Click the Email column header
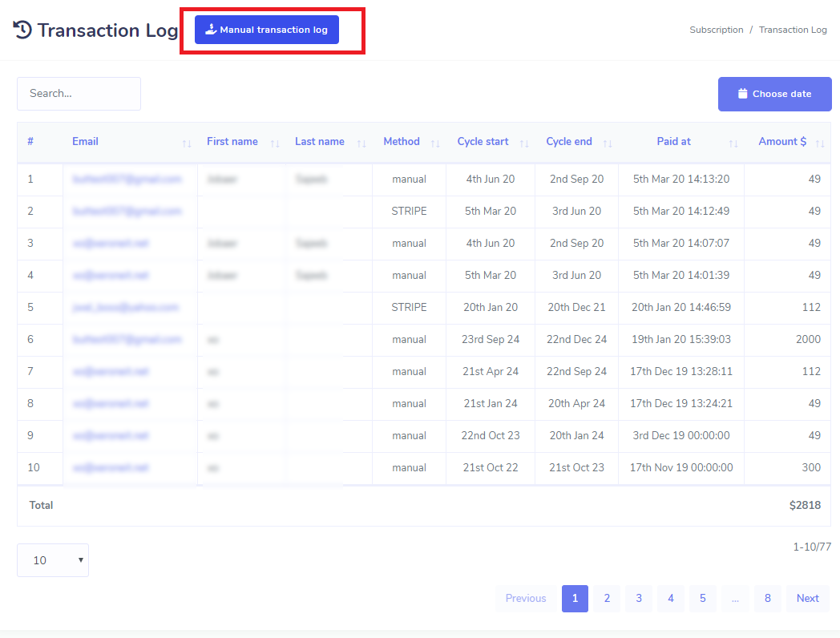840x638 pixels. click(x=85, y=141)
